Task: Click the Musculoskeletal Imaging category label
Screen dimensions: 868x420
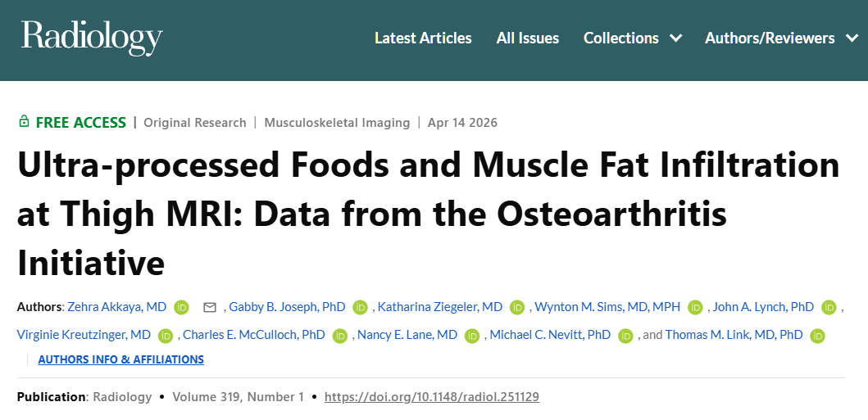Action: click(x=337, y=123)
